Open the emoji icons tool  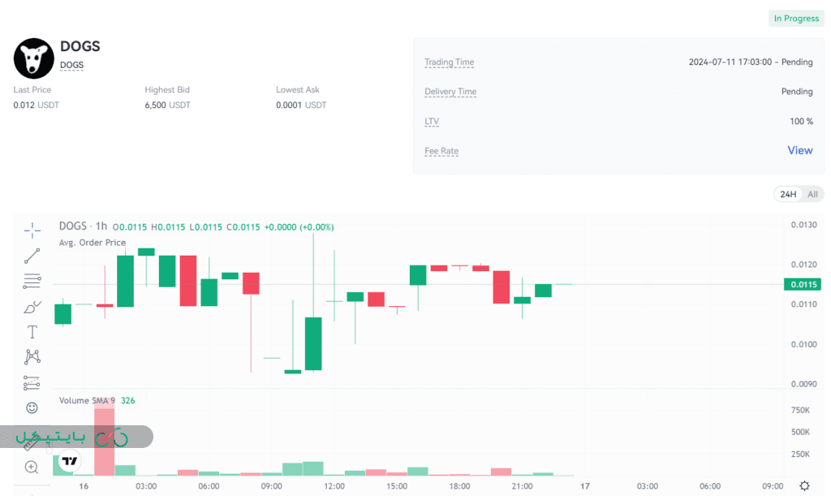pos(32,407)
